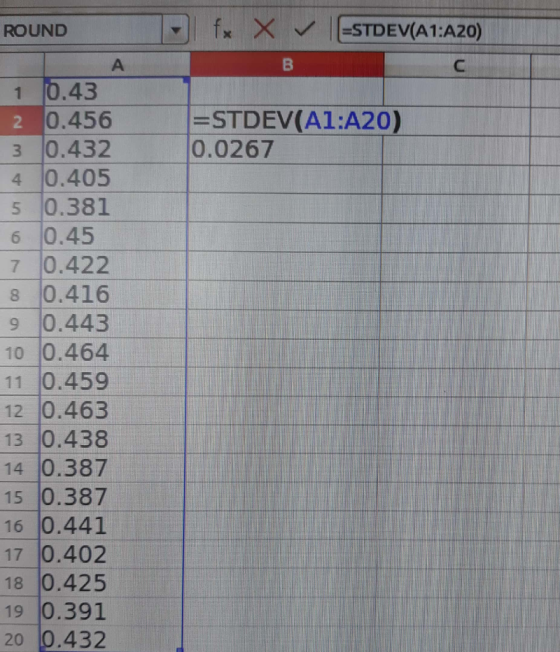The image size is (560, 652).
Task: Select row 8 header
Action: [19, 295]
